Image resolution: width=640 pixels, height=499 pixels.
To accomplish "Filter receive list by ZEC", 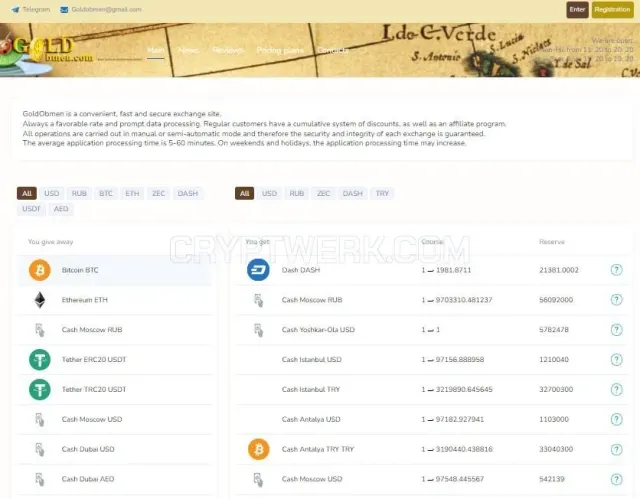I will point(323,193).
